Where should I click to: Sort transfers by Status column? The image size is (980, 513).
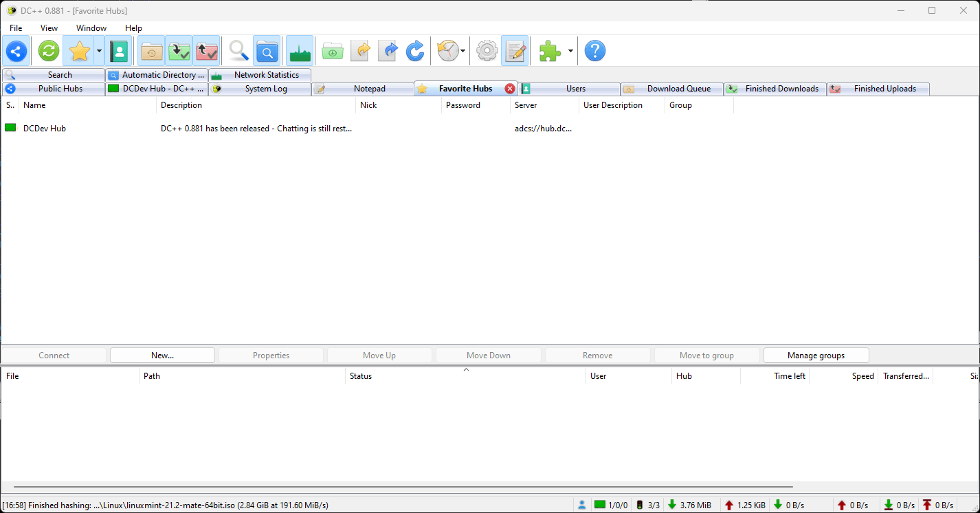coord(465,376)
